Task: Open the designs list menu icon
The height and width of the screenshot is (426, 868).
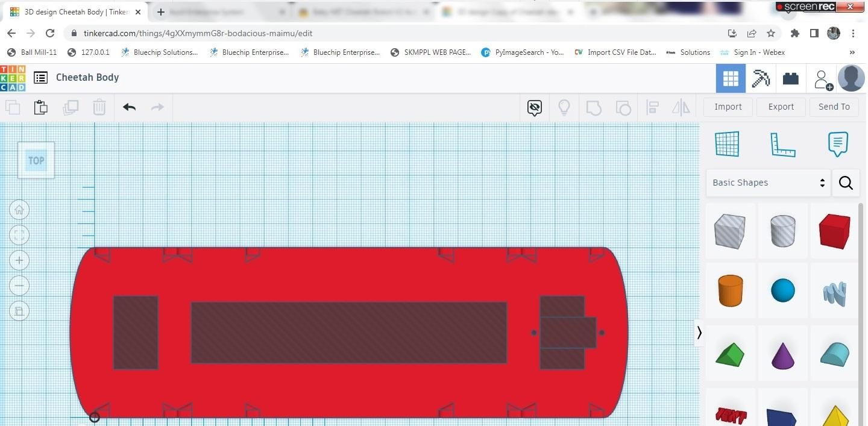Action: pyautogui.click(x=40, y=77)
